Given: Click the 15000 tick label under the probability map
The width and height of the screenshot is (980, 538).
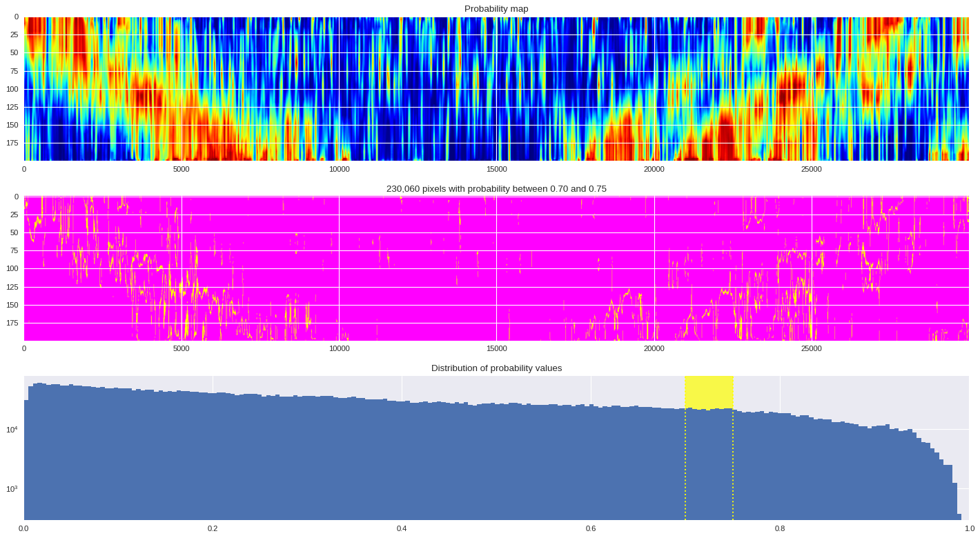Looking at the screenshot, I should 496,169.
